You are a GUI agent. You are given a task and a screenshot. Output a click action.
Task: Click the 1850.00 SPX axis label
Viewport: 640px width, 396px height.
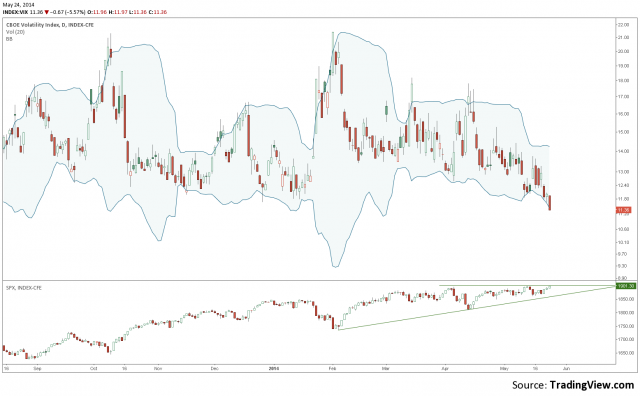click(626, 299)
